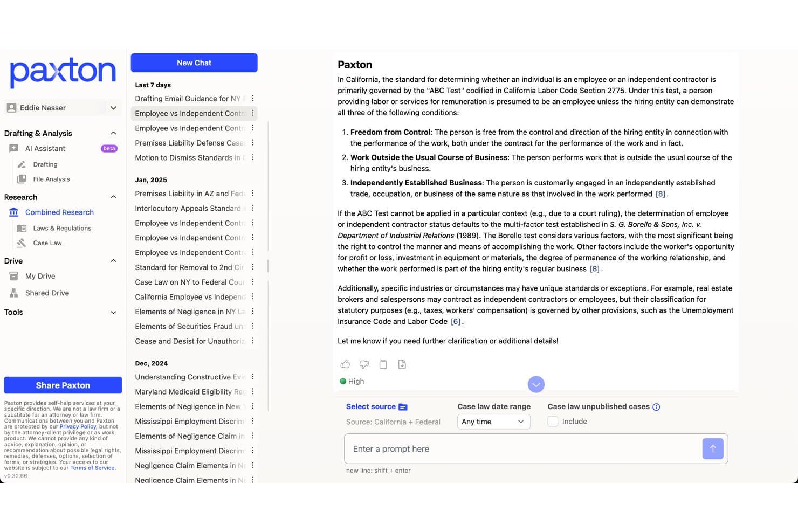Open citation [6] reference link

456,322
